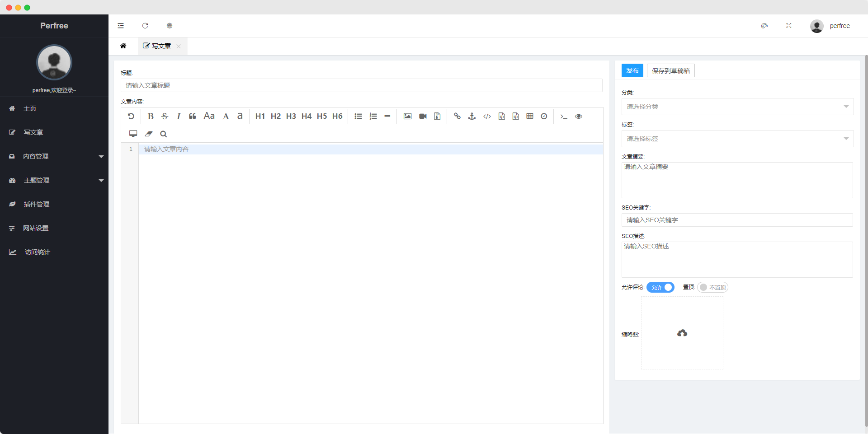Open 网站设置 in the sidebar
The width and height of the screenshot is (868, 434).
[54, 228]
